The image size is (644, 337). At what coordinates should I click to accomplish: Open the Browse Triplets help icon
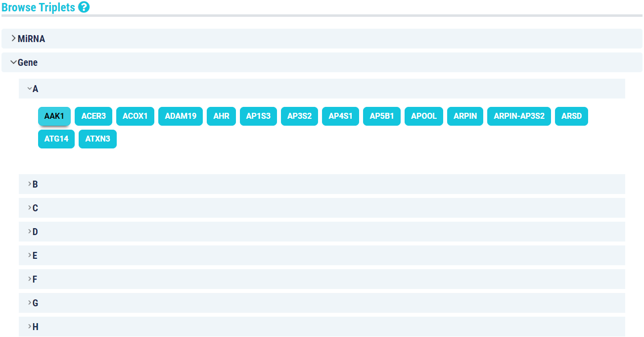click(x=84, y=7)
